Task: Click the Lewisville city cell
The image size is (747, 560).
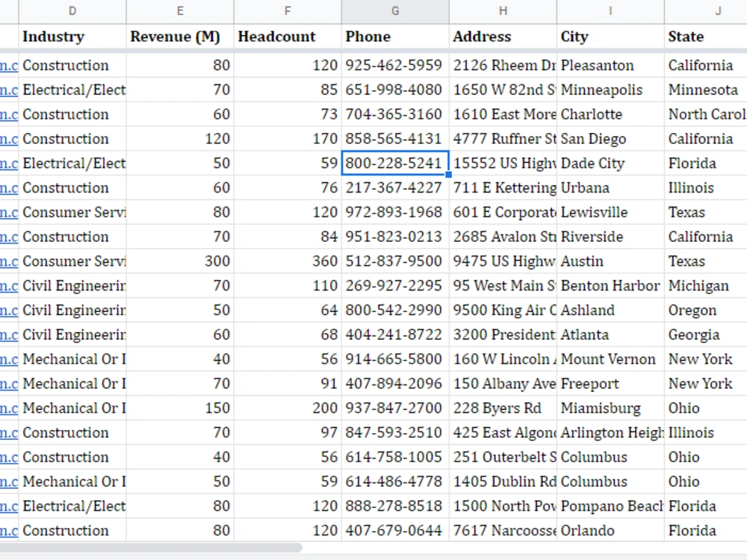Action: pyautogui.click(x=610, y=212)
